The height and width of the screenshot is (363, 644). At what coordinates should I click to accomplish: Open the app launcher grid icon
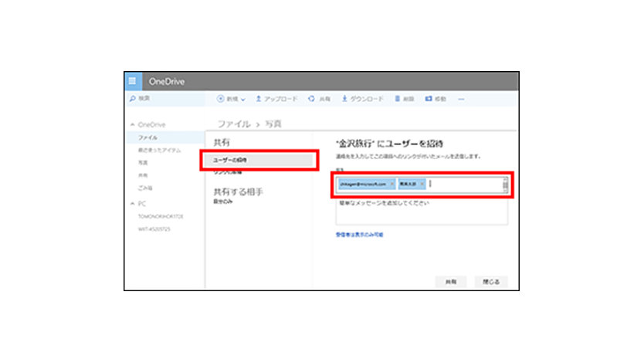pos(131,82)
